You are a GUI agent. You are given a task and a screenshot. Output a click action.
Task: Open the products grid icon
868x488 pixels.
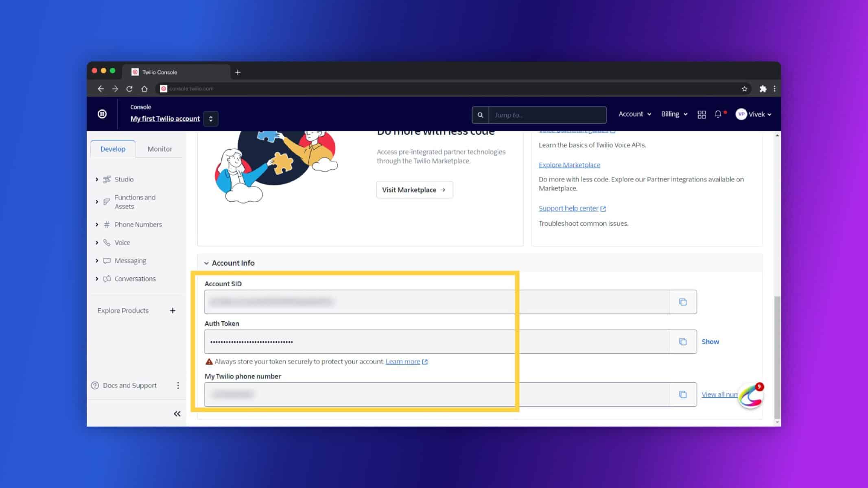point(701,115)
